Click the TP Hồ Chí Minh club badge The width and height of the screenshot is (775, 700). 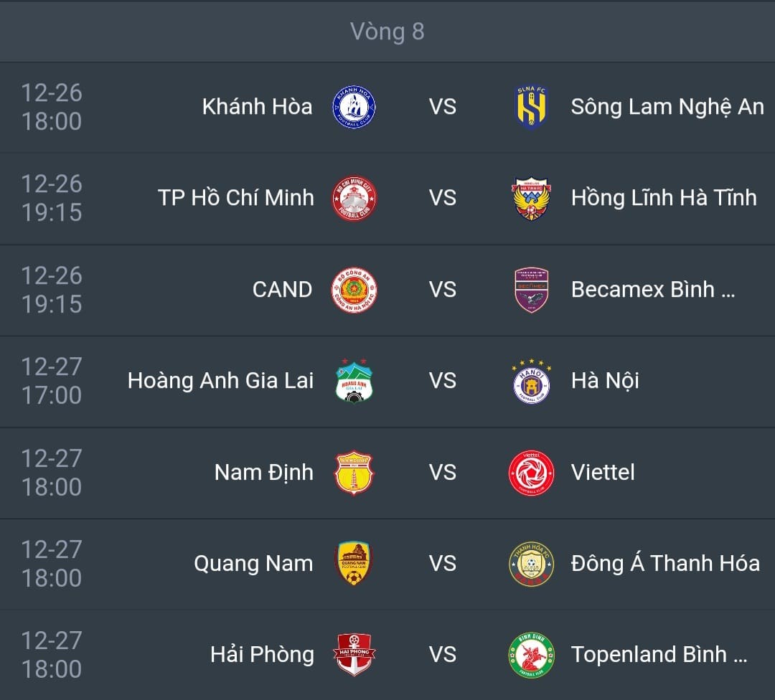pos(353,198)
